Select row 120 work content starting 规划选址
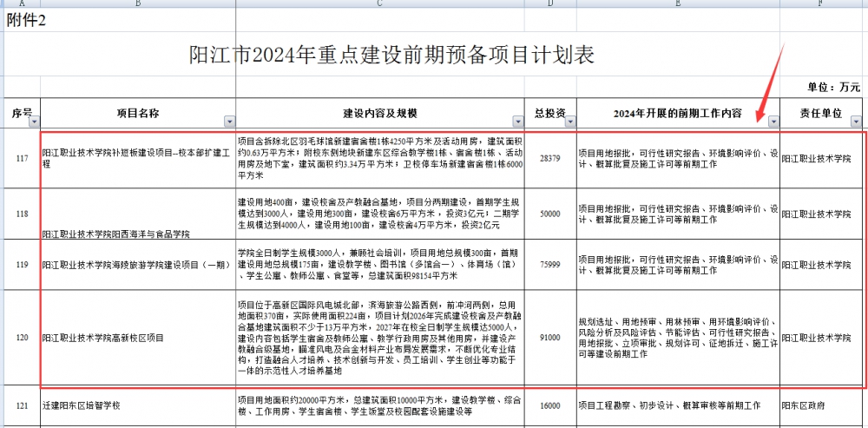 tap(678, 337)
